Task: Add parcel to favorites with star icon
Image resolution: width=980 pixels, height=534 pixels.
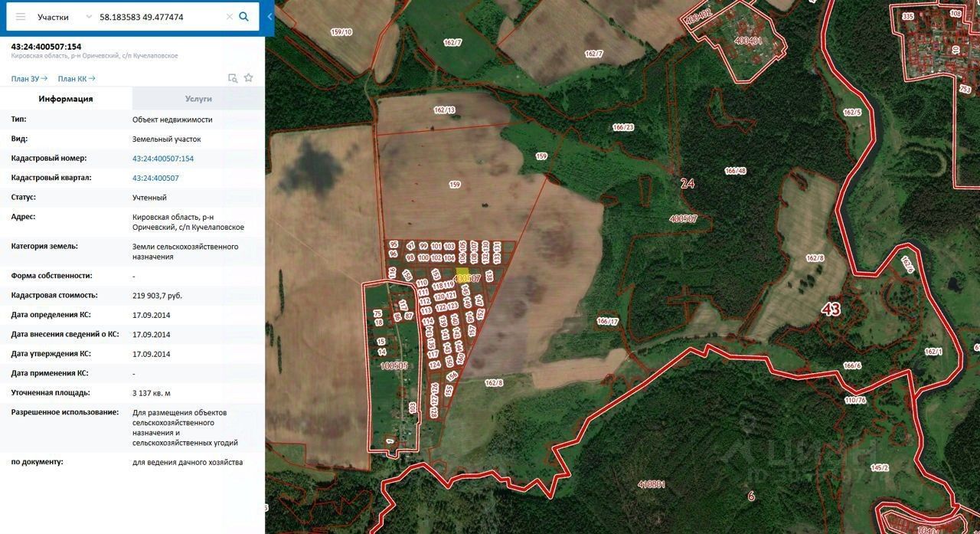Action: click(x=248, y=78)
